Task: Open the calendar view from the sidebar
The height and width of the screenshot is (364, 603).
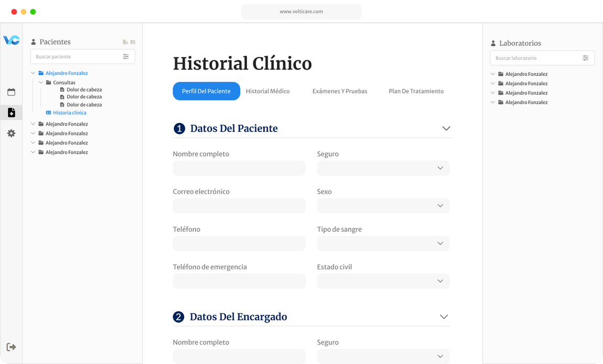Action: [x=11, y=92]
